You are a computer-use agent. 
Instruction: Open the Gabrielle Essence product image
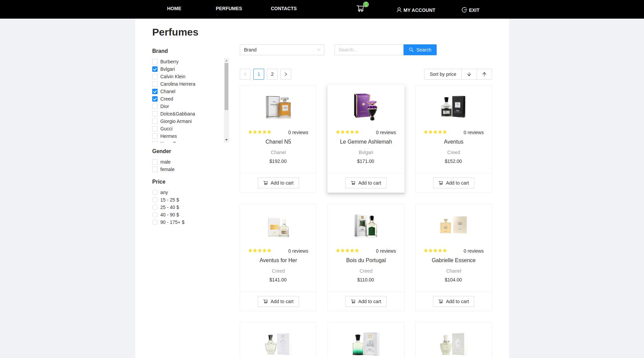(x=454, y=225)
